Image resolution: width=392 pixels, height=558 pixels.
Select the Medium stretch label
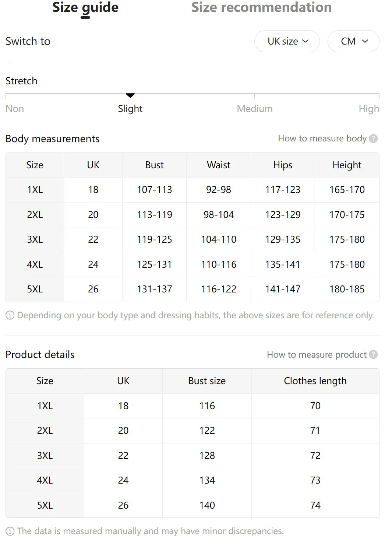coord(255,109)
